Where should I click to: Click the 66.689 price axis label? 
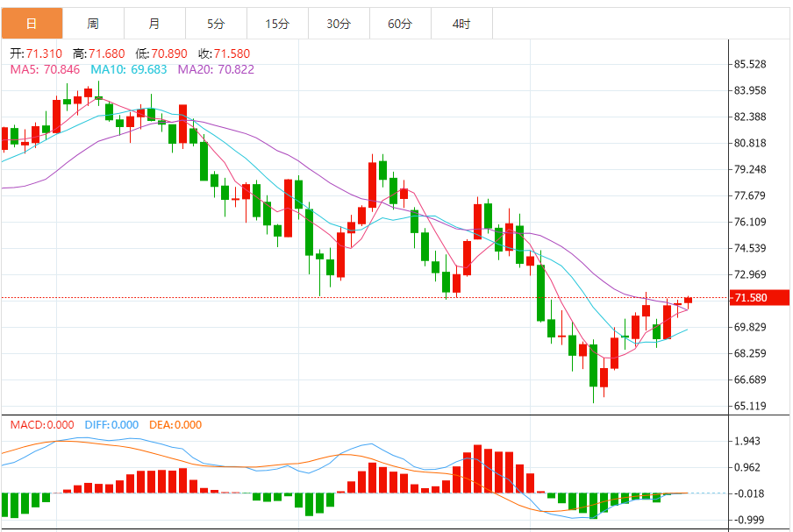click(750, 379)
